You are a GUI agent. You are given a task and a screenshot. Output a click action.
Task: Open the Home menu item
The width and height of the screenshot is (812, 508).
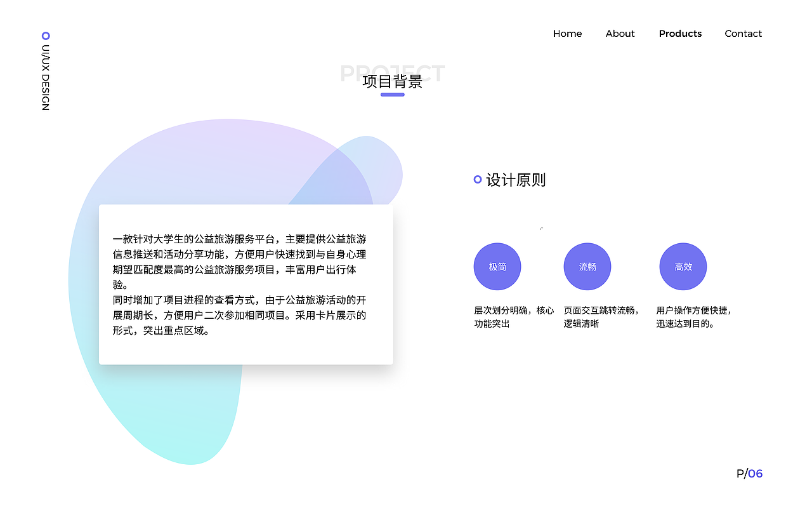pyautogui.click(x=567, y=34)
